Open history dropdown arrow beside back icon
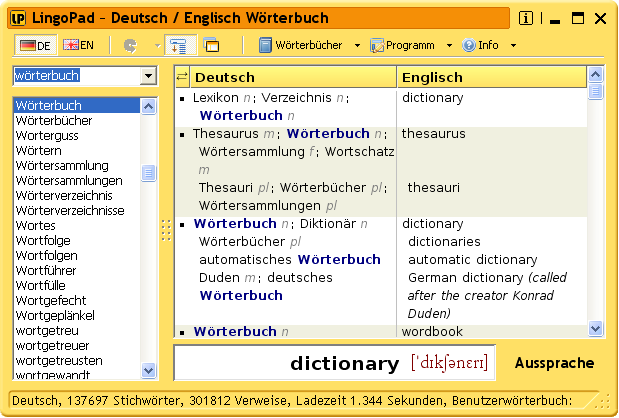The width and height of the screenshot is (619, 418). click(157, 46)
